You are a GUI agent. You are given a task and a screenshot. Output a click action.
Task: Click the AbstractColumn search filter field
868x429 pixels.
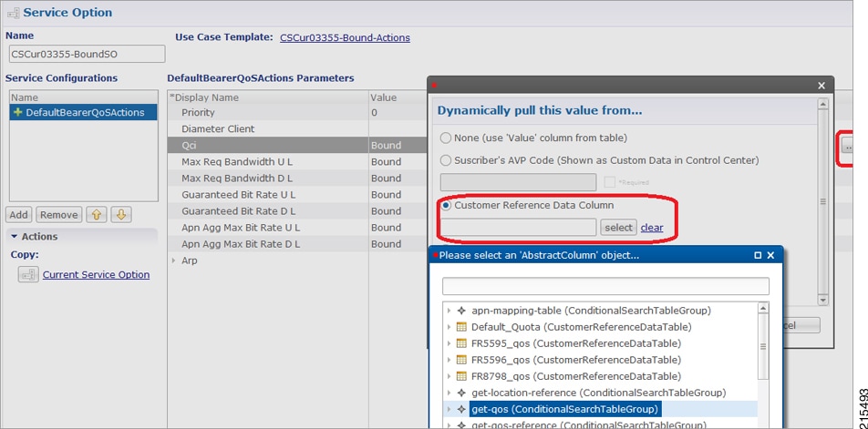tap(605, 286)
